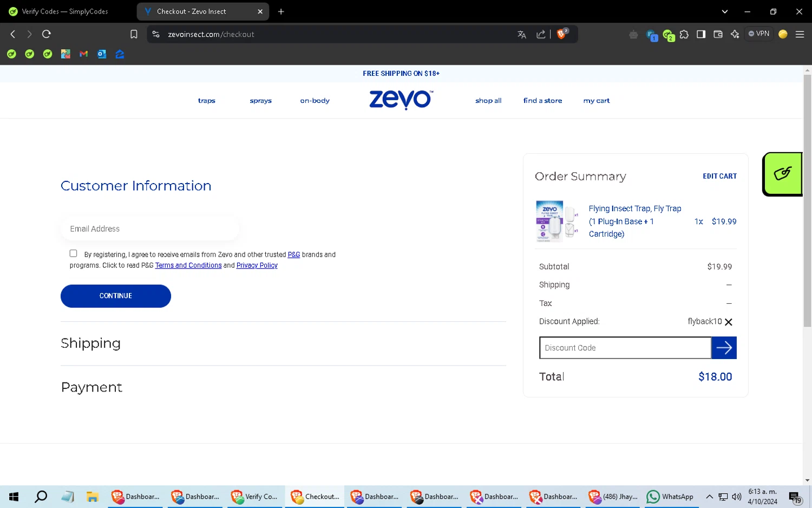This screenshot has height=508, width=812.
Task: Open the traps menu
Action: [206, 101]
